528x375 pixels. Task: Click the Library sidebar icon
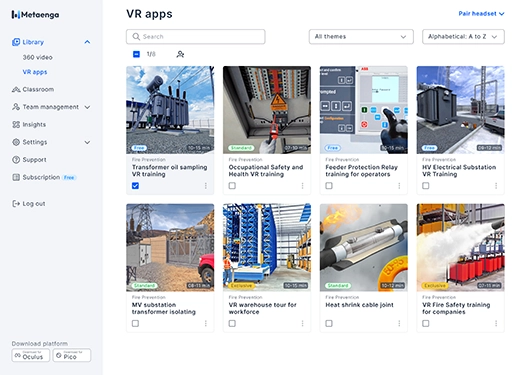click(x=16, y=42)
